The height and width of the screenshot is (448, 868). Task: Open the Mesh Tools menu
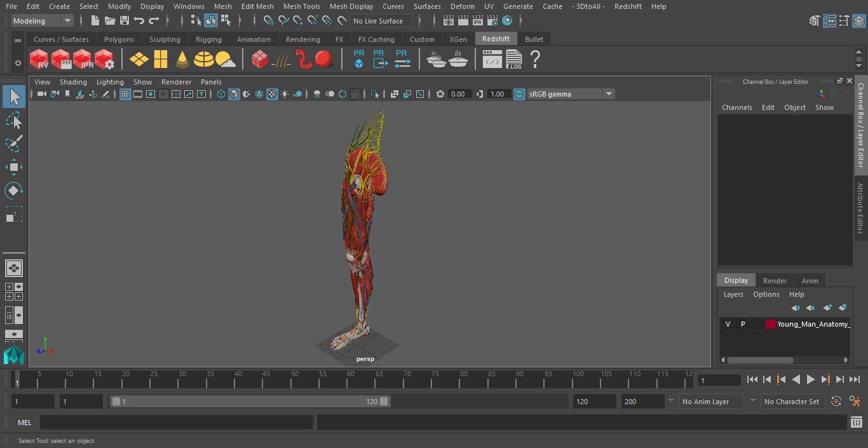click(x=301, y=6)
